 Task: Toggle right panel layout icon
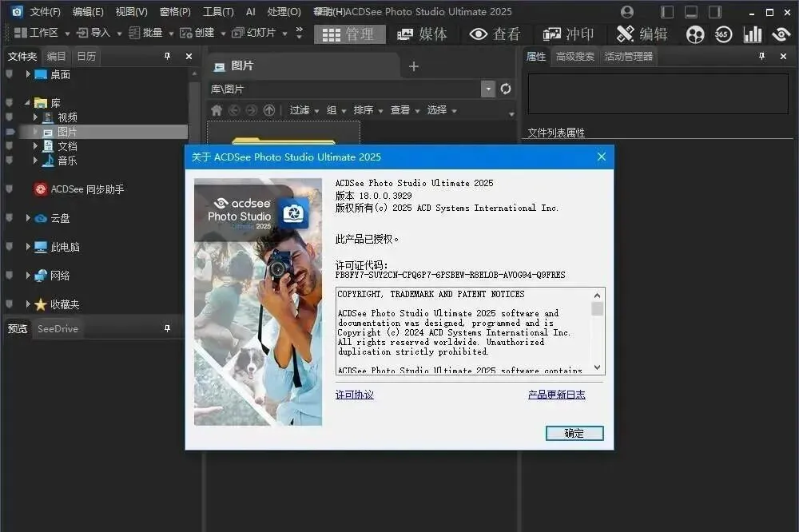click(x=715, y=12)
